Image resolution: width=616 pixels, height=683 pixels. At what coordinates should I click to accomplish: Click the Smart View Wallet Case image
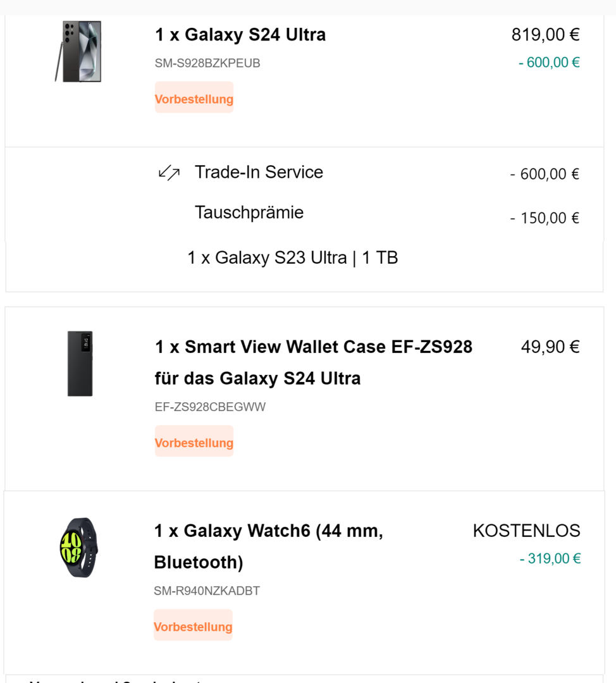click(80, 364)
